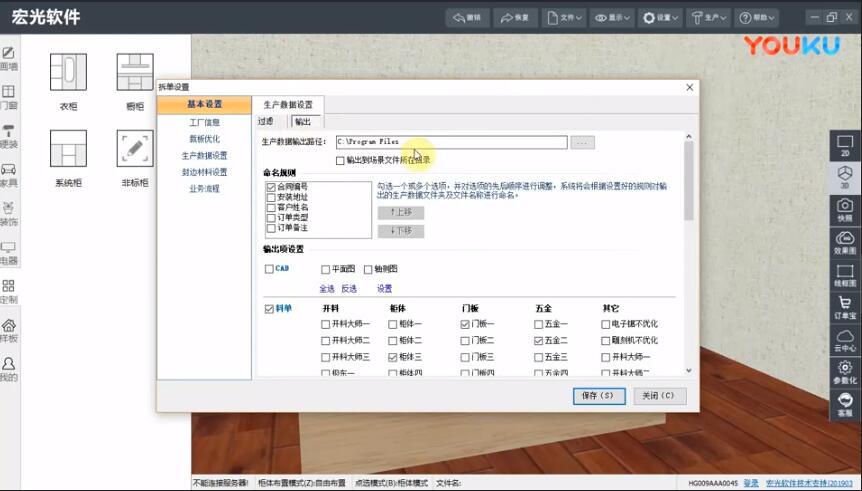Click the 关闭(C) close button
The height and width of the screenshot is (491, 862).
pos(660,396)
